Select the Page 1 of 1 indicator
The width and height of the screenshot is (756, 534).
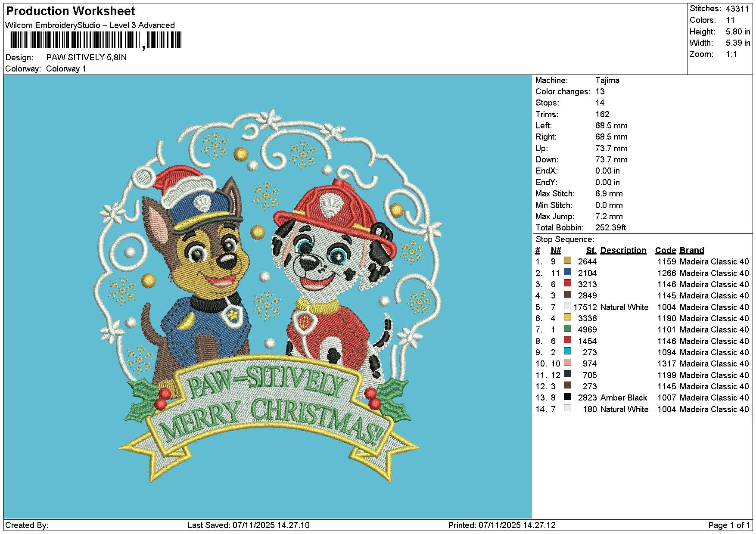(x=729, y=525)
